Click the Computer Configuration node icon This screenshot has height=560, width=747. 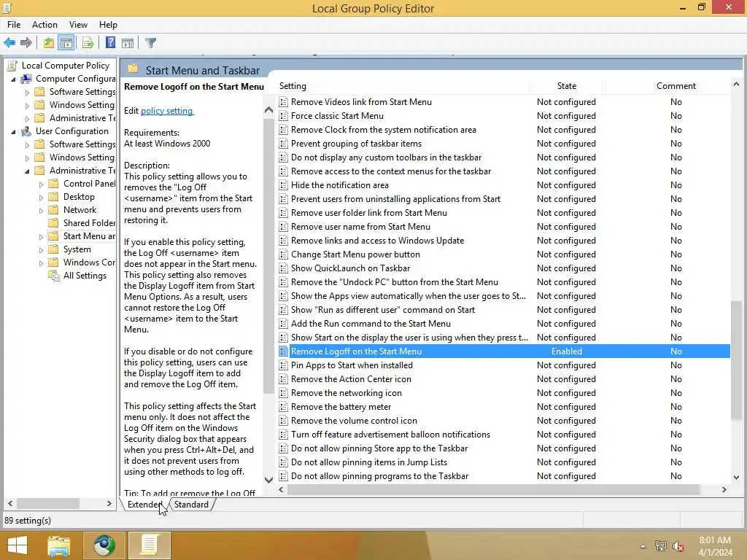click(27, 79)
